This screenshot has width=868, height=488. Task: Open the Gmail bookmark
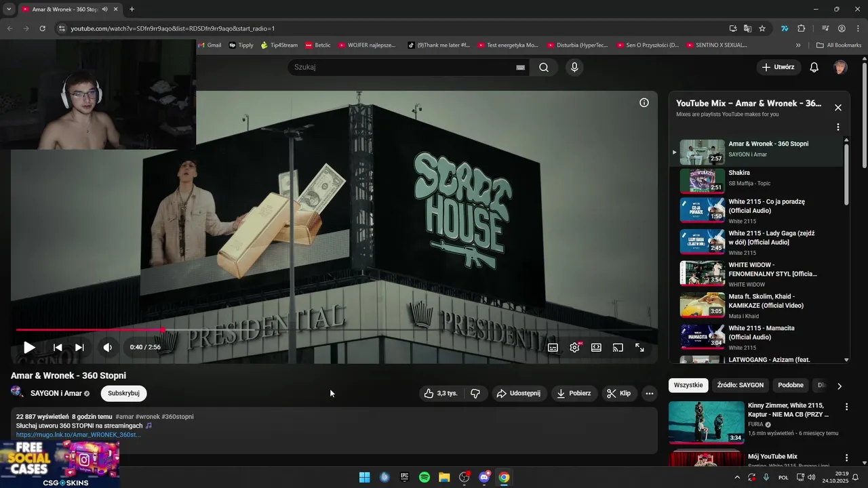tap(209, 45)
